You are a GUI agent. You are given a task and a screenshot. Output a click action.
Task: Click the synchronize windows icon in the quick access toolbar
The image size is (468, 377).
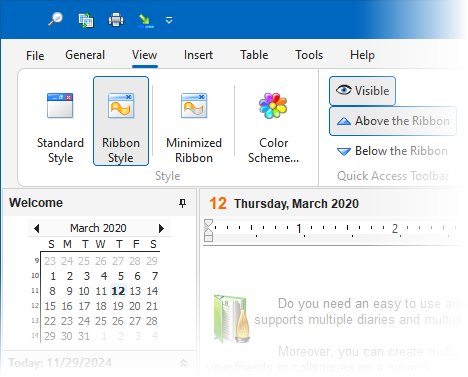(86, 20)
